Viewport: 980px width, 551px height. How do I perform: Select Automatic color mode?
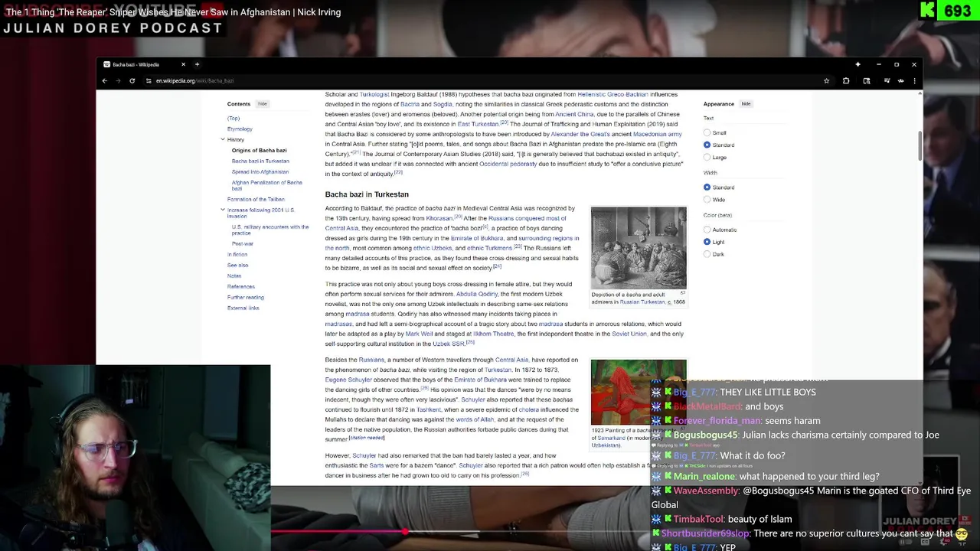pos(707,230)
